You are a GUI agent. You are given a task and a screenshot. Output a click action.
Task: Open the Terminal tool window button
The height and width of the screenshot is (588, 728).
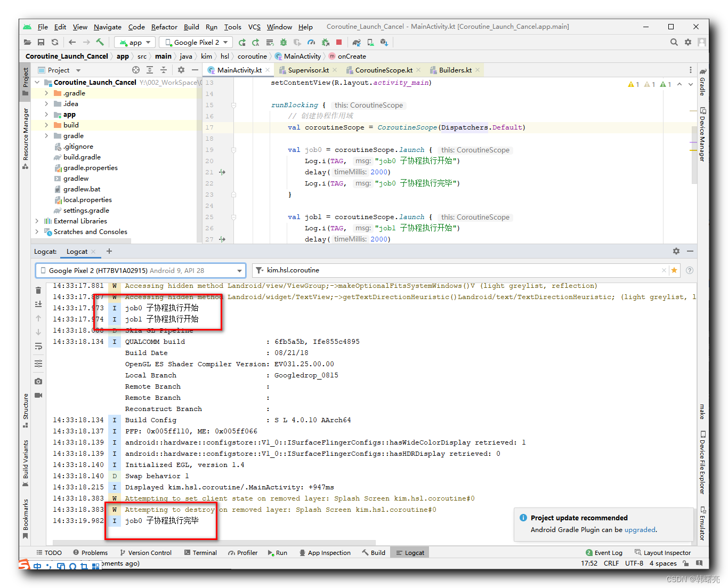(x=200, y=553)
